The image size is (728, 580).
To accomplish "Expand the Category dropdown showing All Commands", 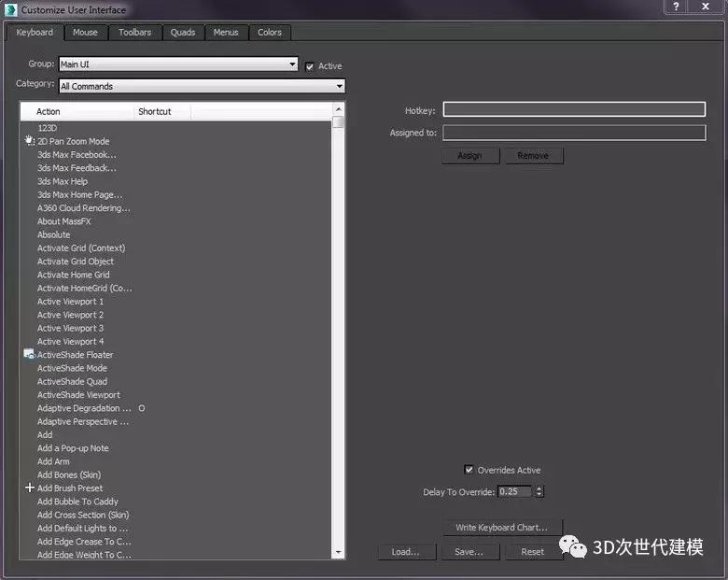I will [201, 86].
